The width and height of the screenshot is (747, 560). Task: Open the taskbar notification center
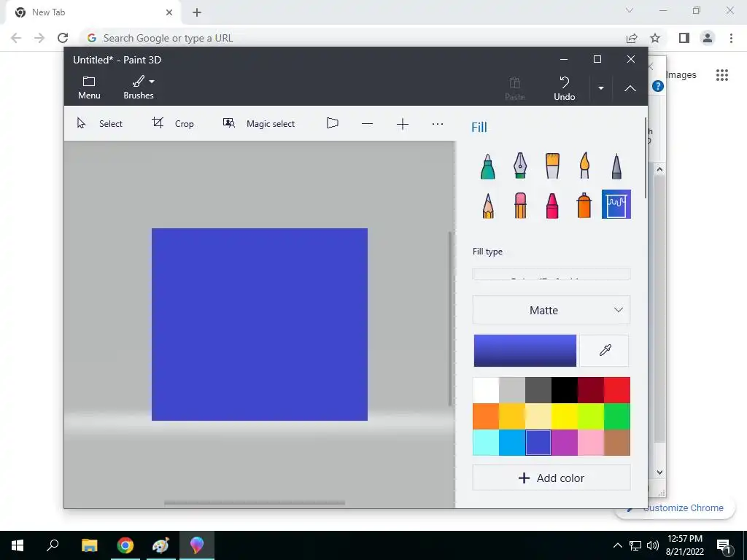[x=723, y=545]
